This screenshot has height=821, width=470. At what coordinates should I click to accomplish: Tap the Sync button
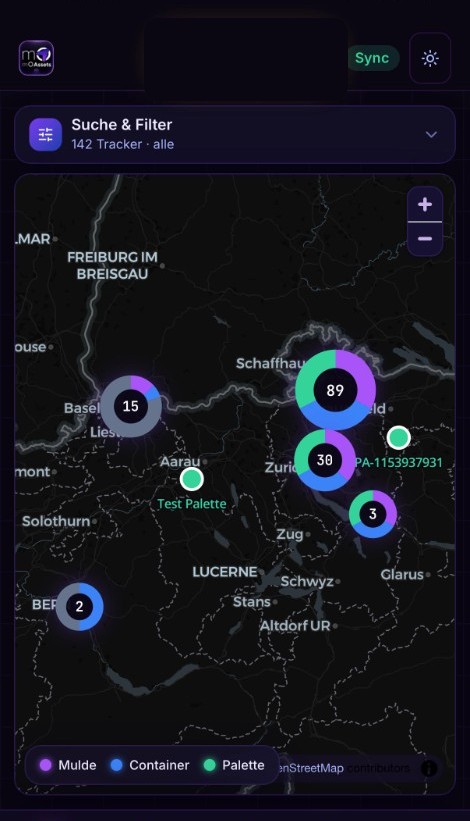(x=372, y=58)
